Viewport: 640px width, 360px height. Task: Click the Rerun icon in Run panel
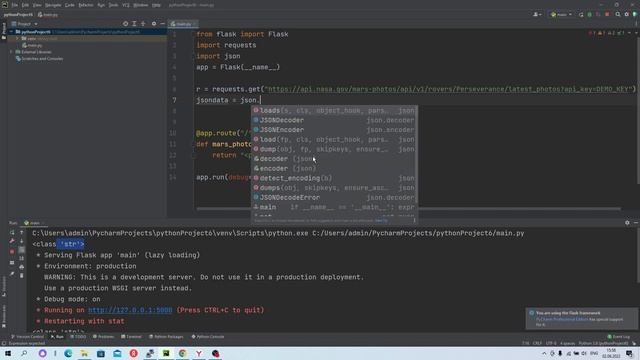click(x=12, y=232)
